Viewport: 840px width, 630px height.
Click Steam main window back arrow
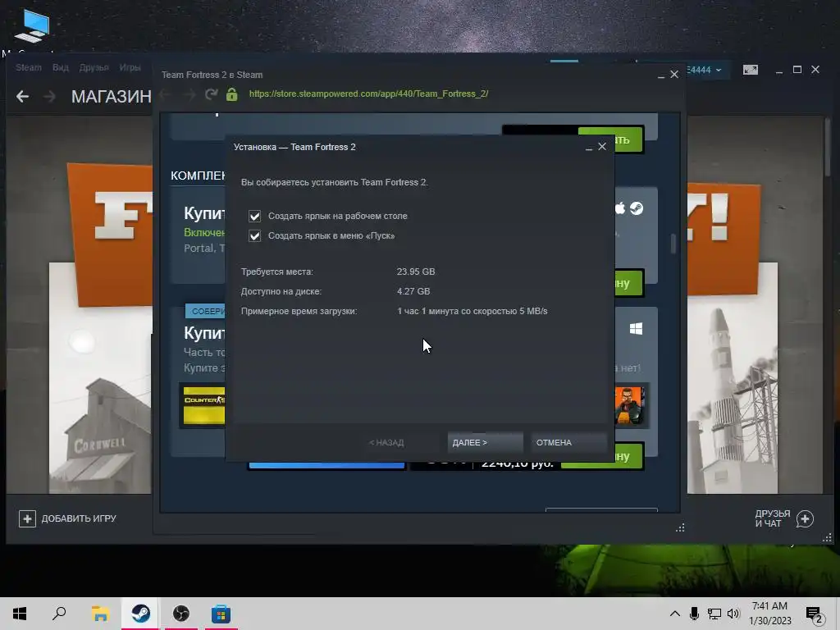(22, 97)
